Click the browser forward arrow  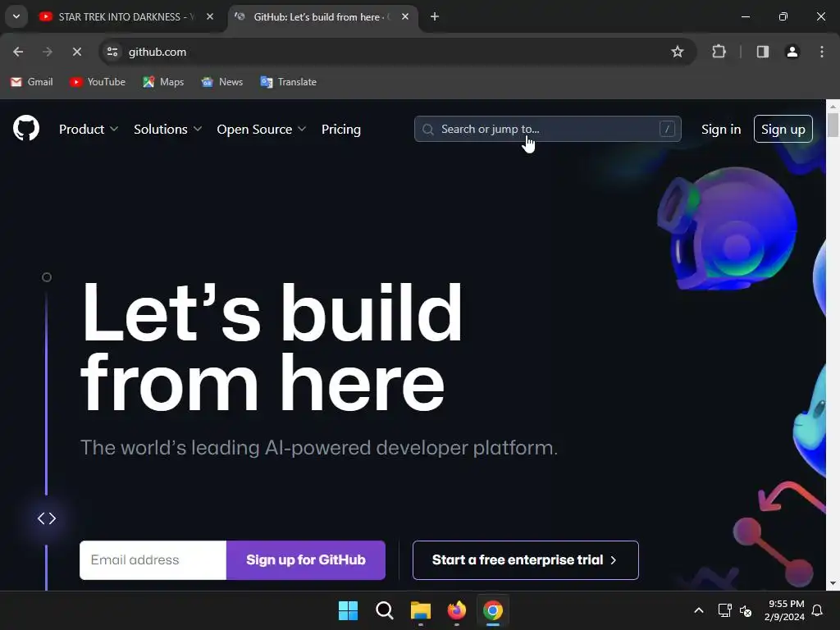point(48,52)
